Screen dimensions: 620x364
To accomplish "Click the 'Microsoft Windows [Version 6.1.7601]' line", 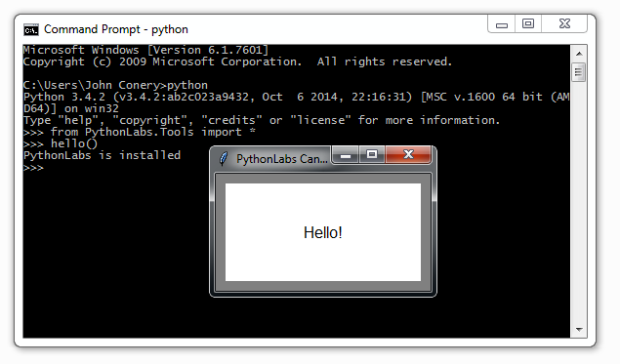I will pyautogui.click(x=145, y=50).
